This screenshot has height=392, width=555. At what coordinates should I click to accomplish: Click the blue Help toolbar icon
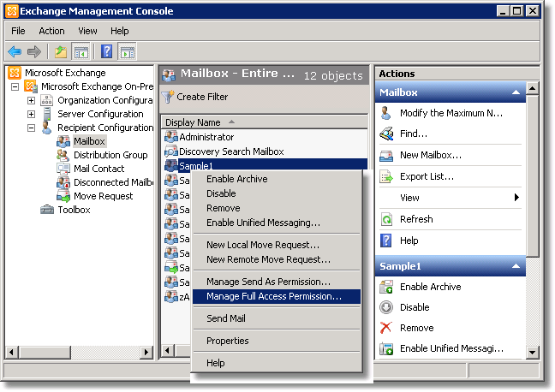106,52
